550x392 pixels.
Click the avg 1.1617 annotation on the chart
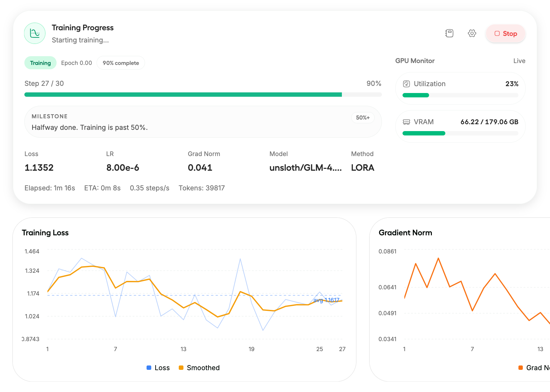[326, 300]
